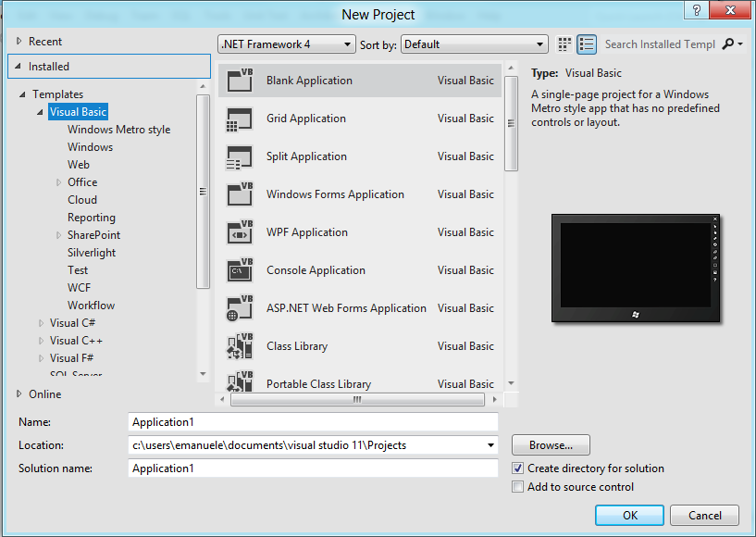Select the Reporting category
756x537 pixels.
click(x=92, y=218)
